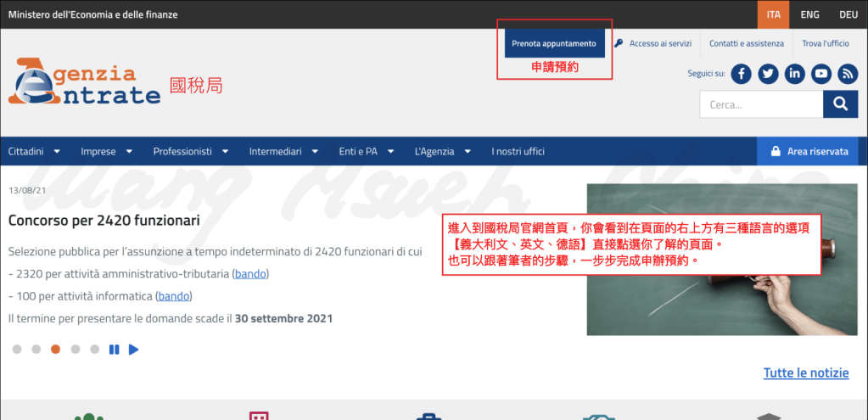Switch language to DEU
868x420 pixels.
[848, 14]
